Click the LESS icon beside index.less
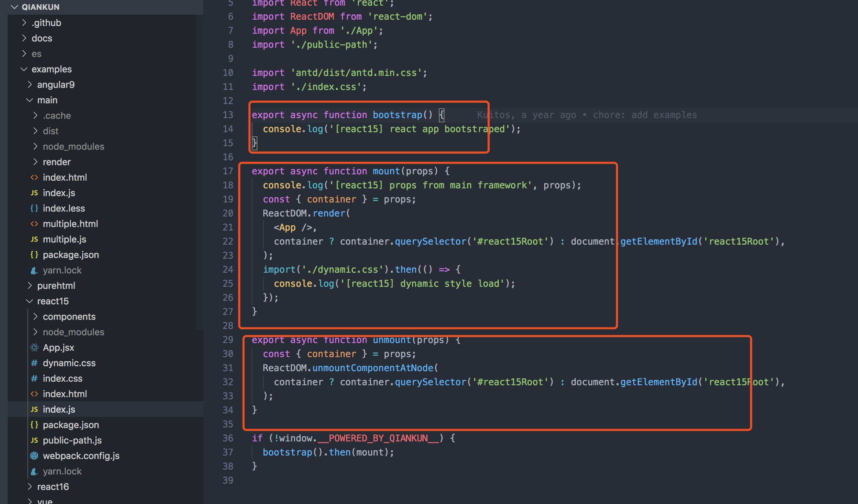Image resolution: width=858 pixels, height=504 pixels. pos(34,208)
